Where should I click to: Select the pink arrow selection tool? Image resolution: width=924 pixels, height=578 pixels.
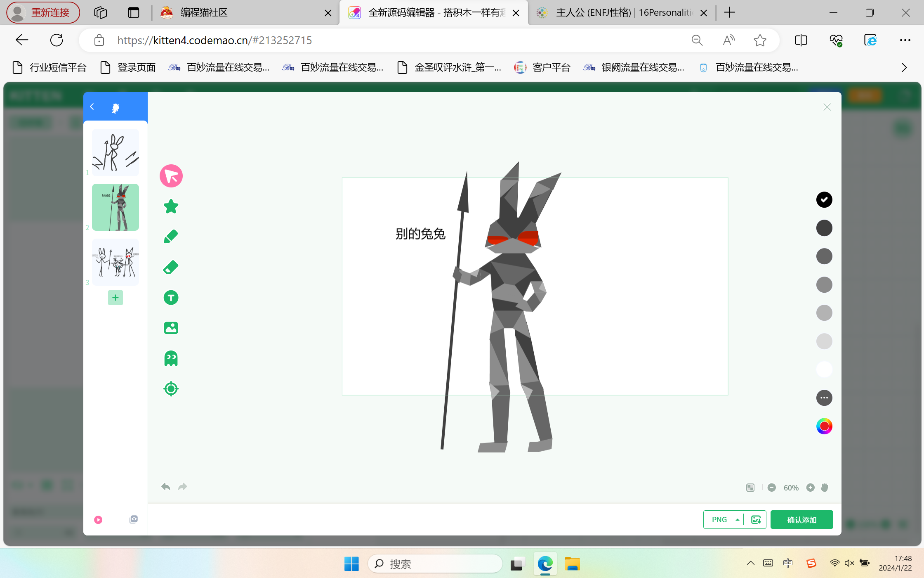[171, 176]
